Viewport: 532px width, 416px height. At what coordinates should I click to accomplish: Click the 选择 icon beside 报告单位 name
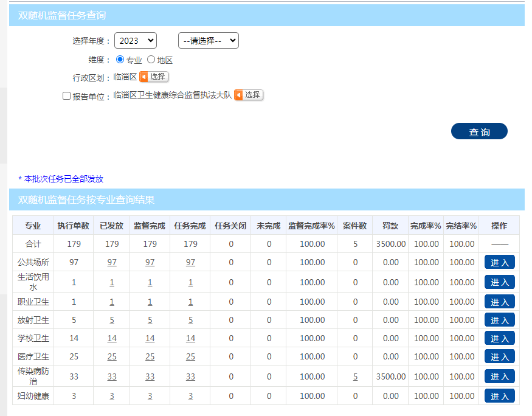pyautogui.click(x=248, y=95)
